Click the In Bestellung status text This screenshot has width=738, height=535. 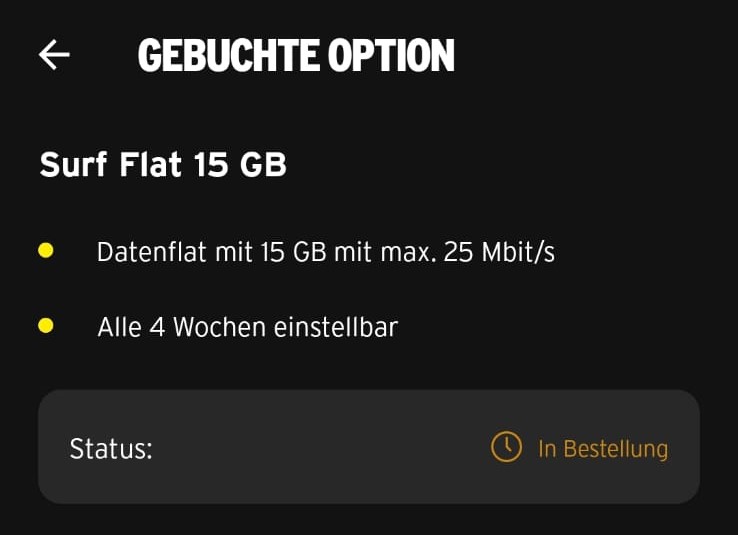pyautogui.click(x=602, y=449)
